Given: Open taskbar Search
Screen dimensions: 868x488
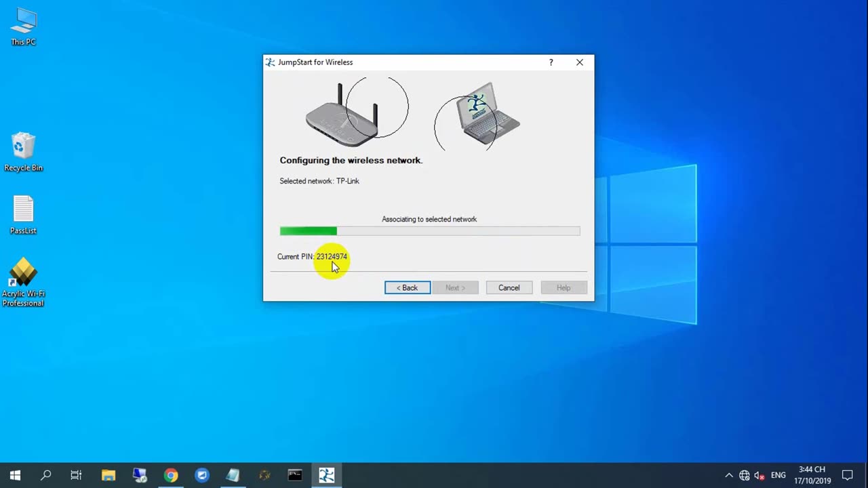Looking at the screenshot, I should 45,475.
